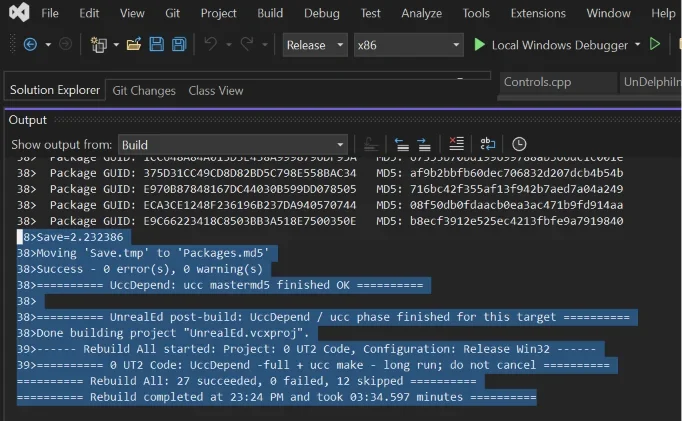Click the 'Rebuild All: 27 succeeded' line
Viewport: 682px width, 421px height.
pyautogui.click(x=247, y=381)
